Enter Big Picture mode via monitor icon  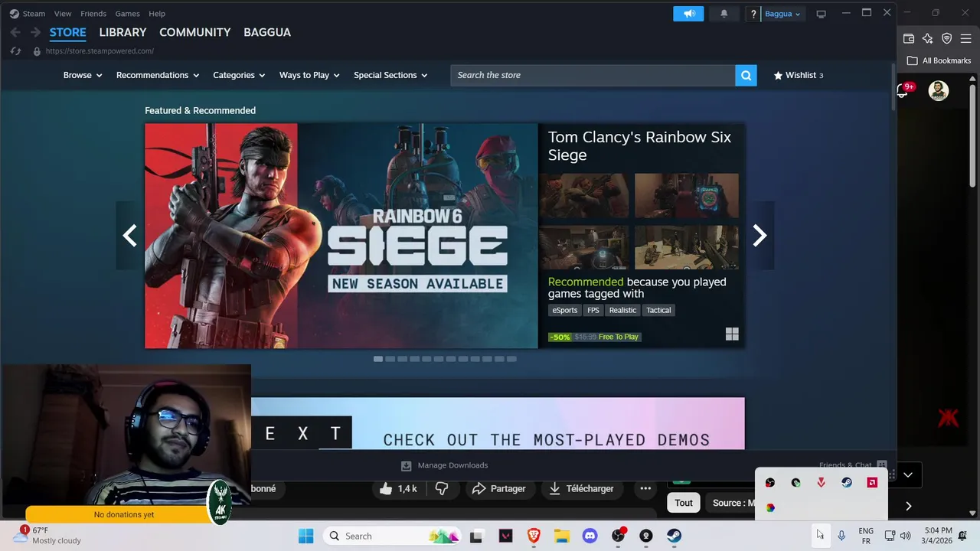pos(822,14)
